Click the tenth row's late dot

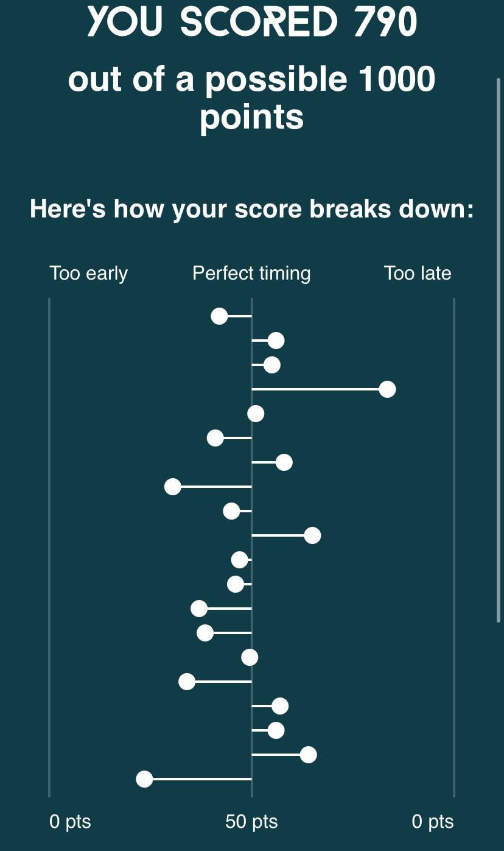pyautogui.click(x=312, y=535)
